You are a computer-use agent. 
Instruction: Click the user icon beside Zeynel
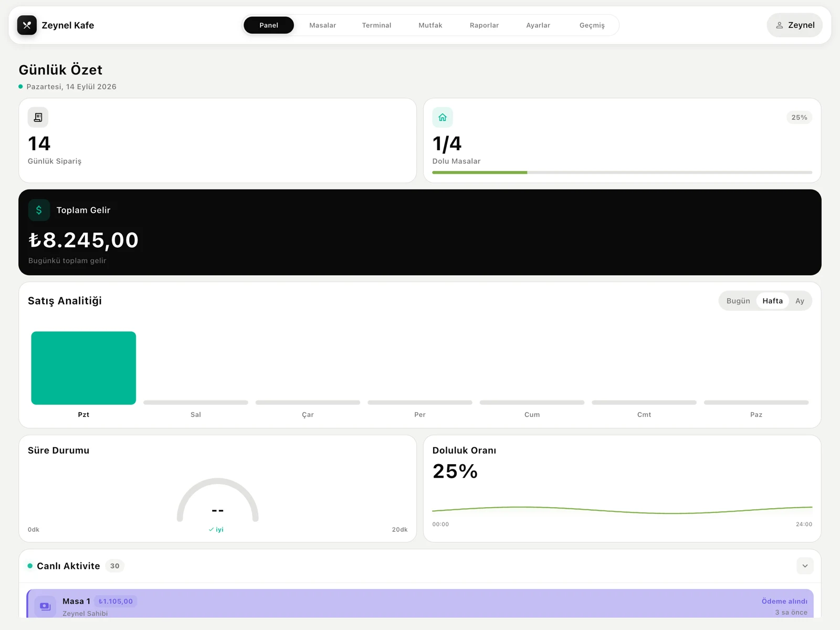pos(780,25)
